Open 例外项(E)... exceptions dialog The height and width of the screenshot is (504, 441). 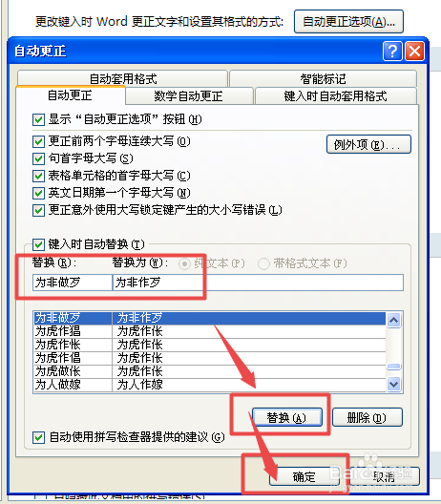(x=368, y=144)
